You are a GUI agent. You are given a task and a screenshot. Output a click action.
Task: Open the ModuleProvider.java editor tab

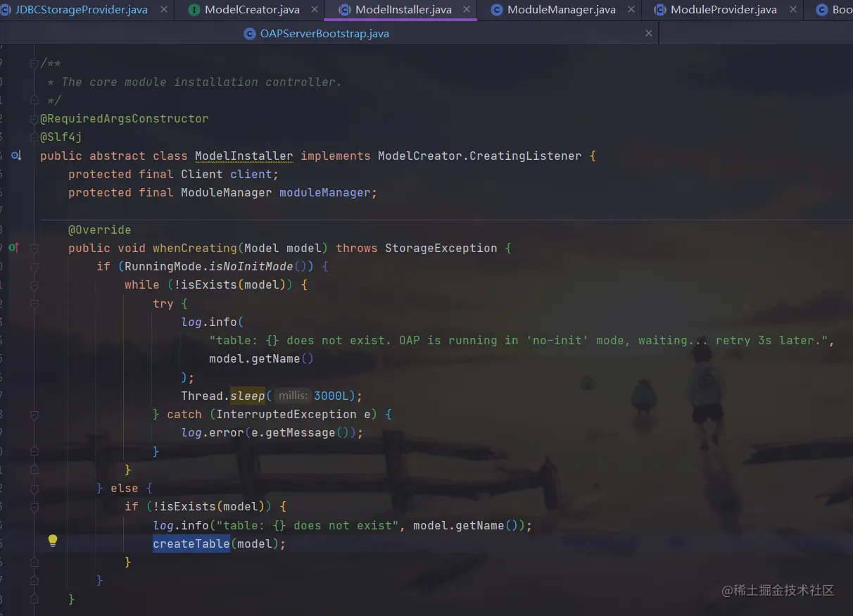[x=724, y=10]
